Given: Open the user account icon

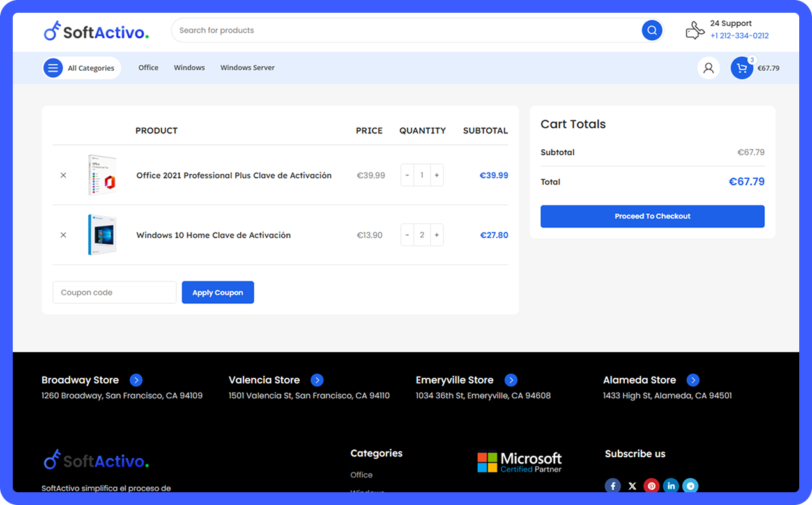Looking at the screenshot, I should click(709, 68).
